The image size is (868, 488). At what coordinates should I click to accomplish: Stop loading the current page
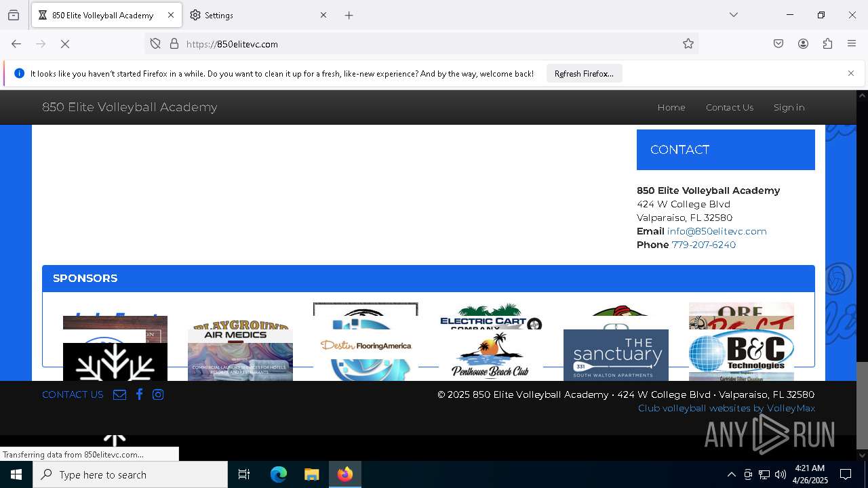point(65,44)
